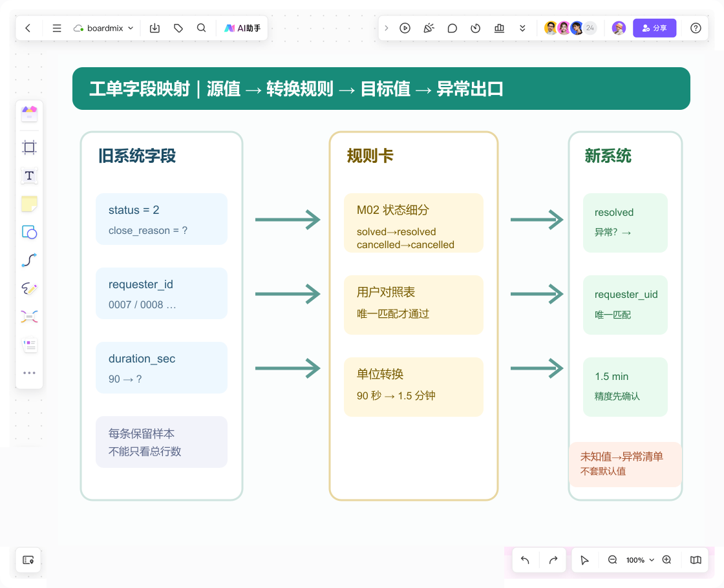Select the resolved target card
This screenshot has width=724, height=588.
pos(625,223)
